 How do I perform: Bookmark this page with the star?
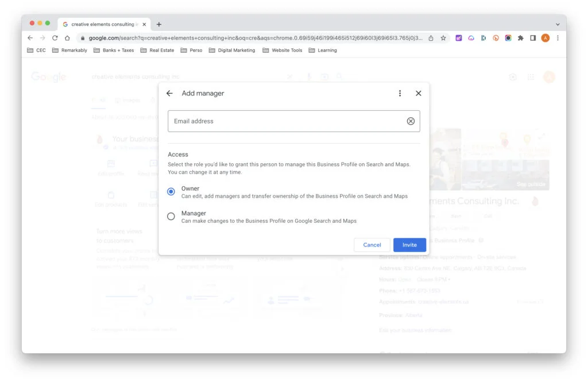[443, 38]
